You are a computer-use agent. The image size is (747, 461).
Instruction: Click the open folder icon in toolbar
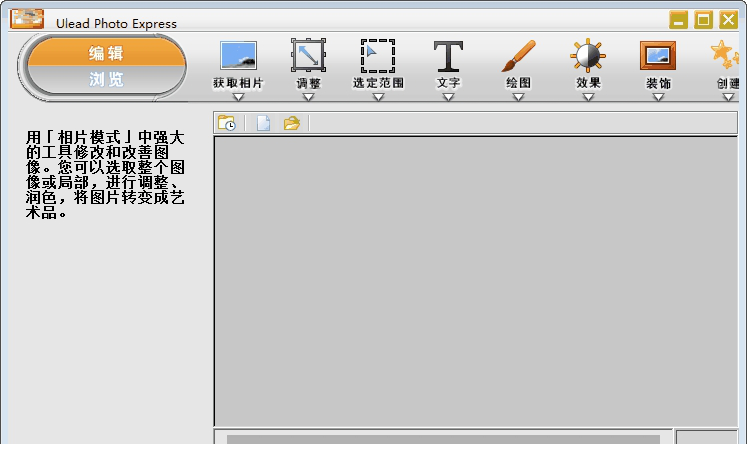tap(292, 123)
